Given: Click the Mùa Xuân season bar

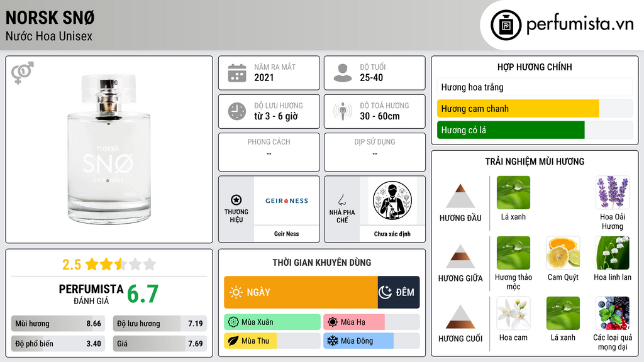Looking at the screenshot, I should click(272, 322).
